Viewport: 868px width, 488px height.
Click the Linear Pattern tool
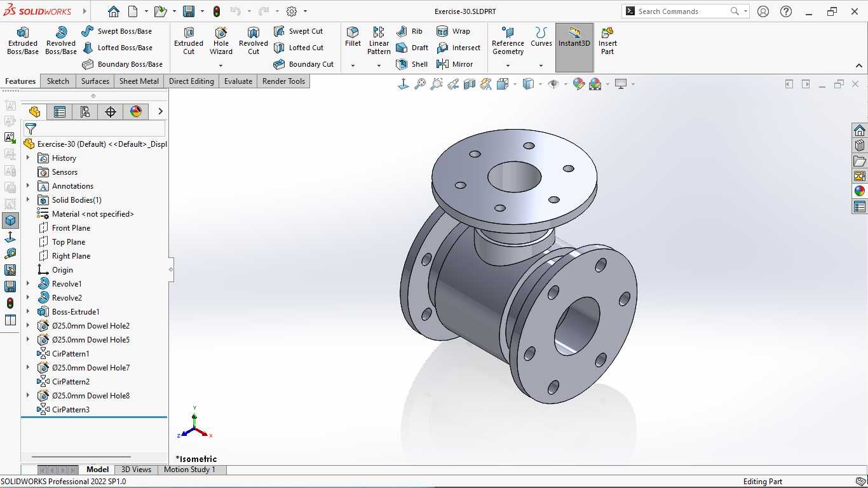pos(379,41)
